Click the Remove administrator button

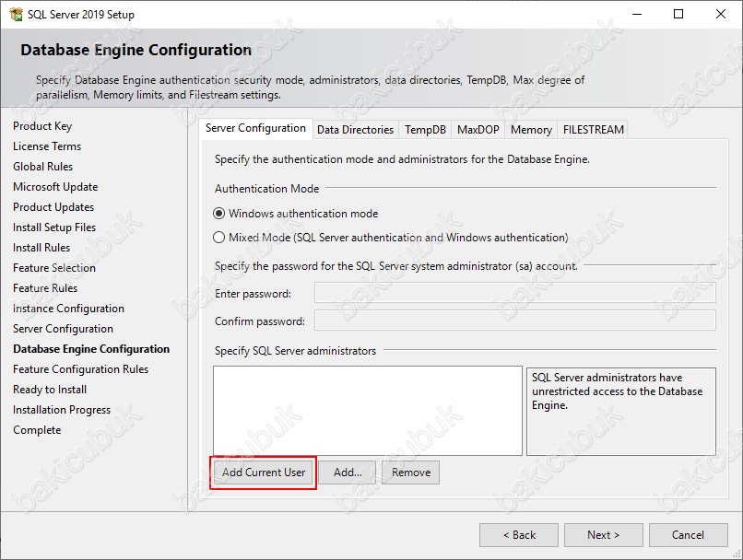411,472
